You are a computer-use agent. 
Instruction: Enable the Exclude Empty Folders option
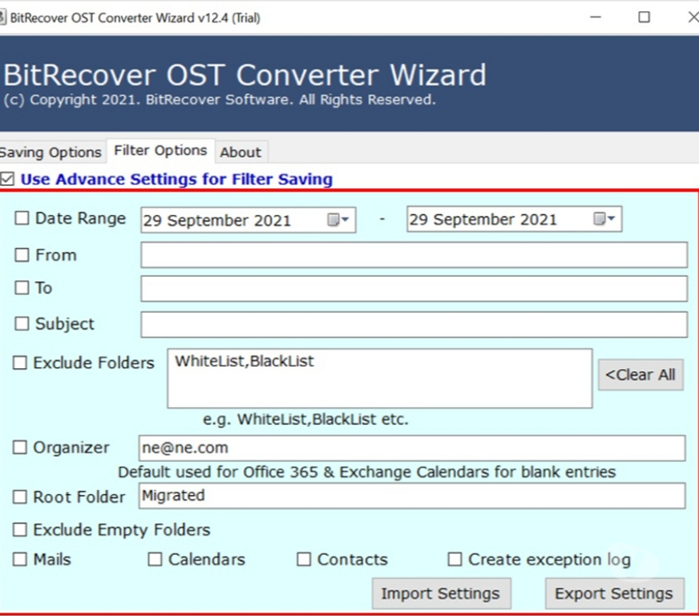tap(20, 530)
